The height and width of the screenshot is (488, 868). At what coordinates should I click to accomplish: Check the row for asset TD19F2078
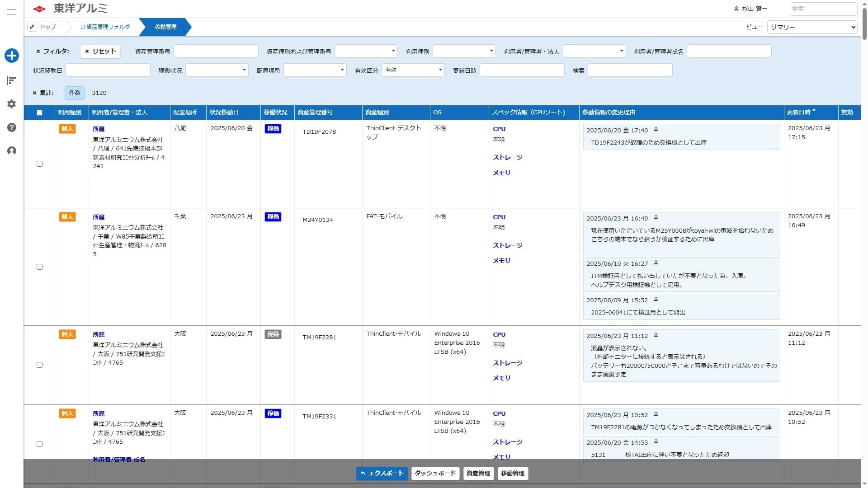[x=39, y=164]
